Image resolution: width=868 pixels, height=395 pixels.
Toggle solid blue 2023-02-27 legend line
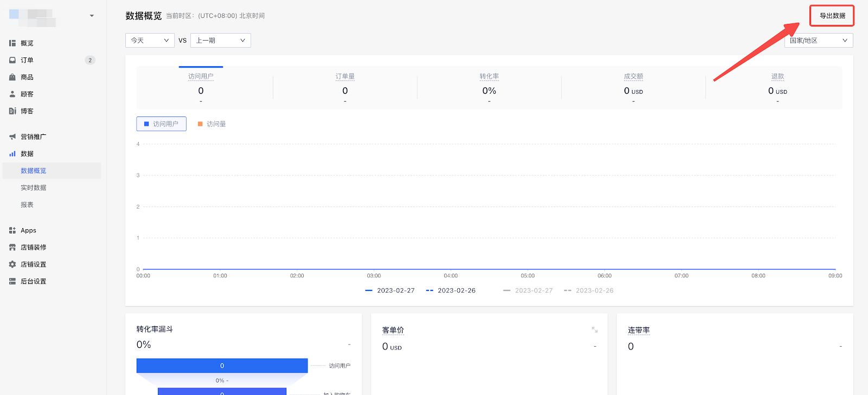point(390,290)
